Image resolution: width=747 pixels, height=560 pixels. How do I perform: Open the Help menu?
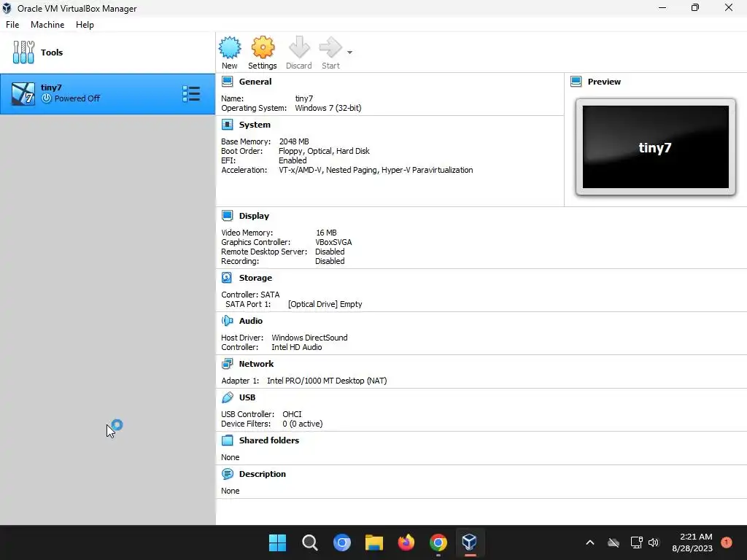(x=85, y=25)
